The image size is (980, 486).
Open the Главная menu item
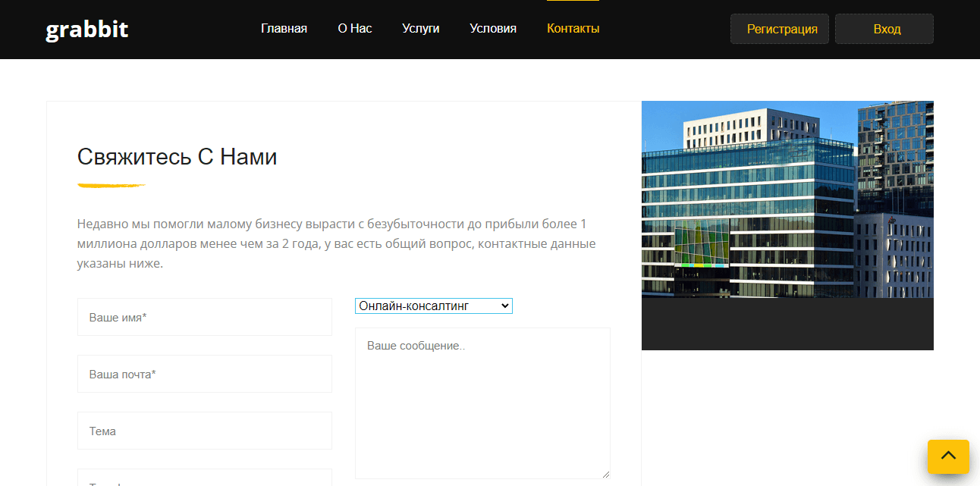pos(284,29)
